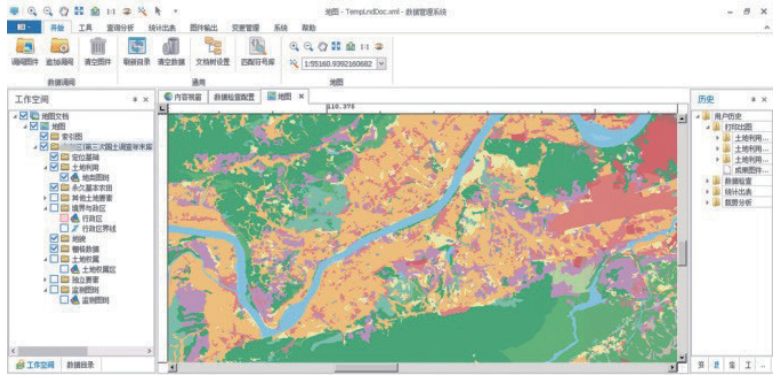Select the arrow pointer tool in top toolbar
The height and width of the screenshot is (378, 778).
(158, 10)
